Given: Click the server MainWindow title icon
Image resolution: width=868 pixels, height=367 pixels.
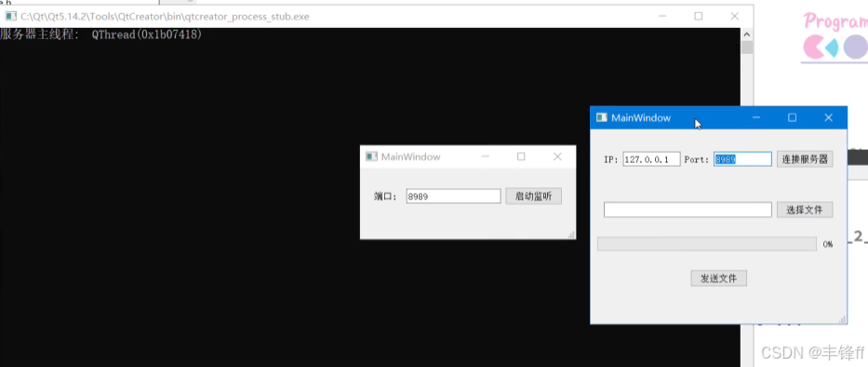Looking at the screenshot, I should 371,156.
